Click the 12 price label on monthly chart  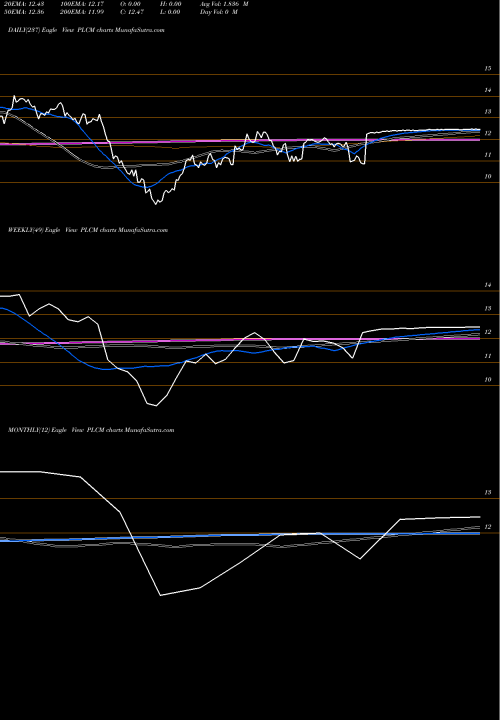tap(488, 527)
